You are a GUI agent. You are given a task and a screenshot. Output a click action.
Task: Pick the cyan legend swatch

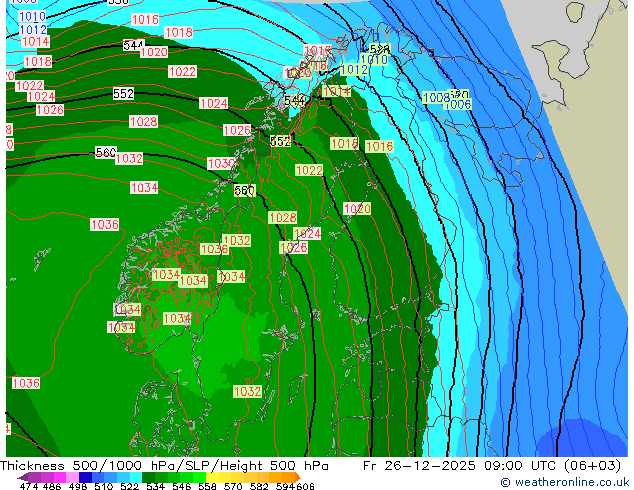135,477
